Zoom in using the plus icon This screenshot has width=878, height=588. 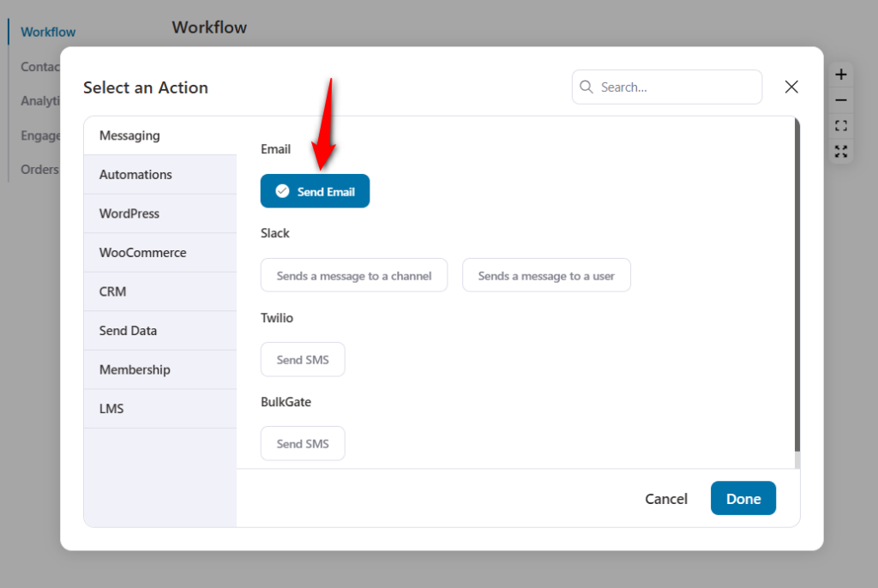coord(840,74)
